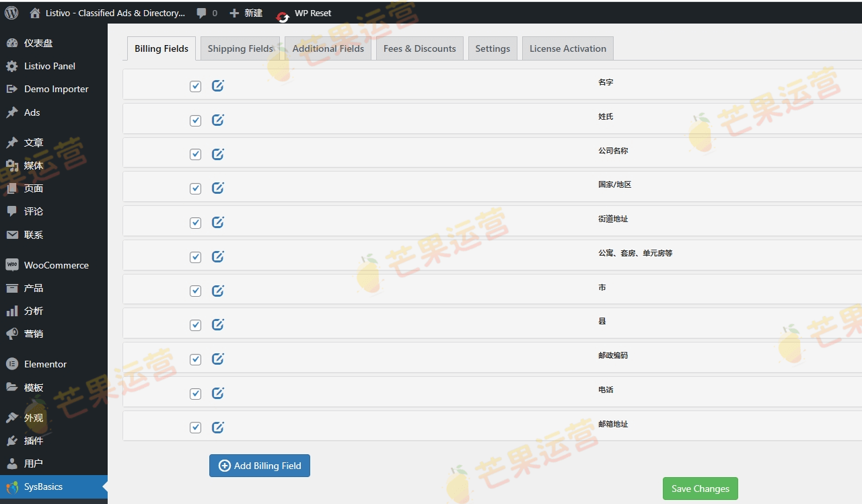Click the WordPress logo in the admin bar
Viewport: 862px width, 504px height.
tap(11, 12)
